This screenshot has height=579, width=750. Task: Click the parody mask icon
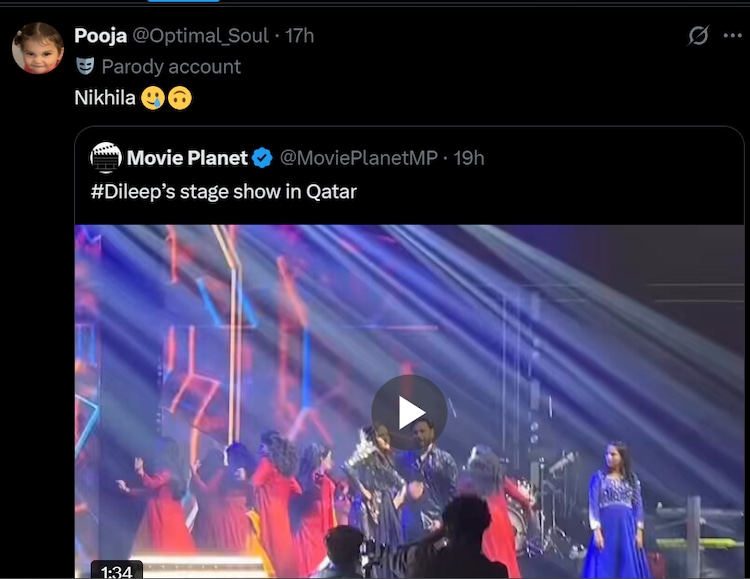pos(85,67)
